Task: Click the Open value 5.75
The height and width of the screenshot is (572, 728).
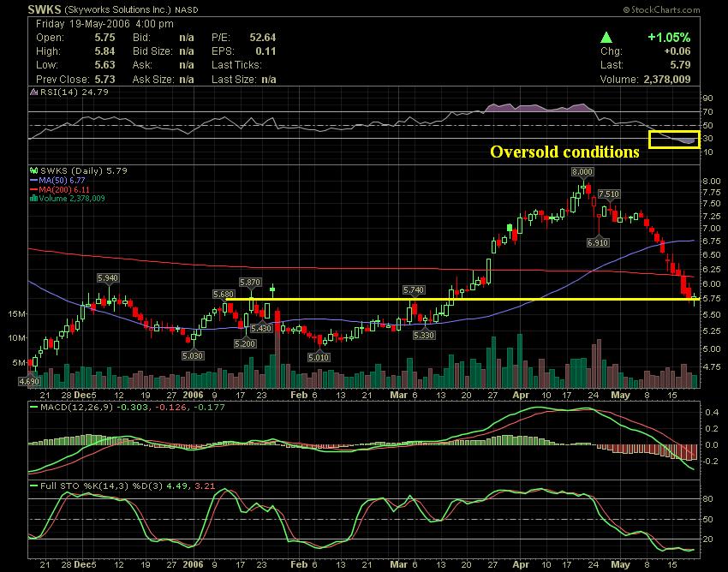Action: pyautogui.click(x=104, y=38)
